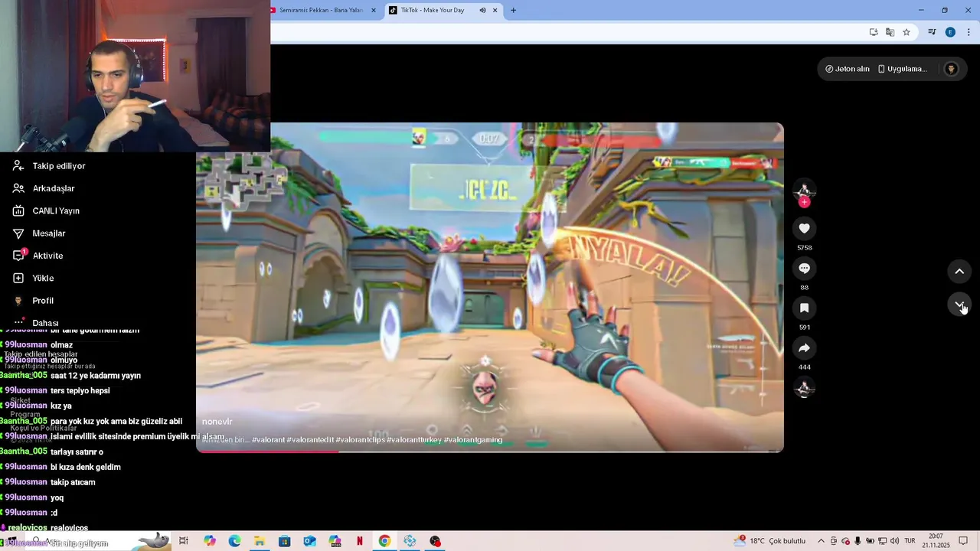
Task: Show hidden system tray icons
Action: (822, 541)
